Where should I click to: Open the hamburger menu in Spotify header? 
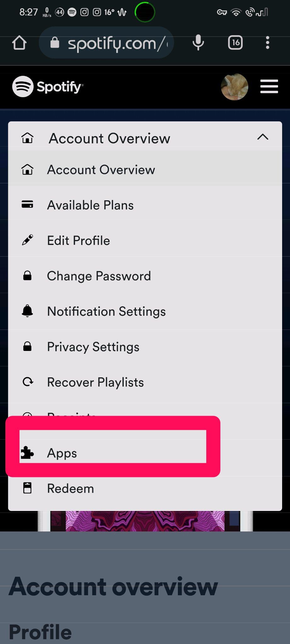pyautogui.click(x=269, y=86)
